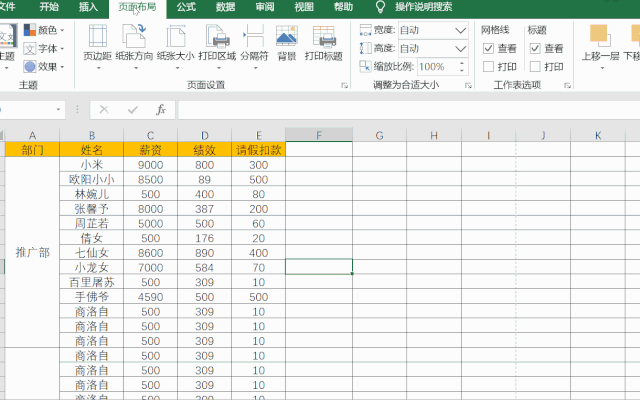640x400 pixels.
Task: Switch to the 审阅 tab
Action: (x=265, y=7)
